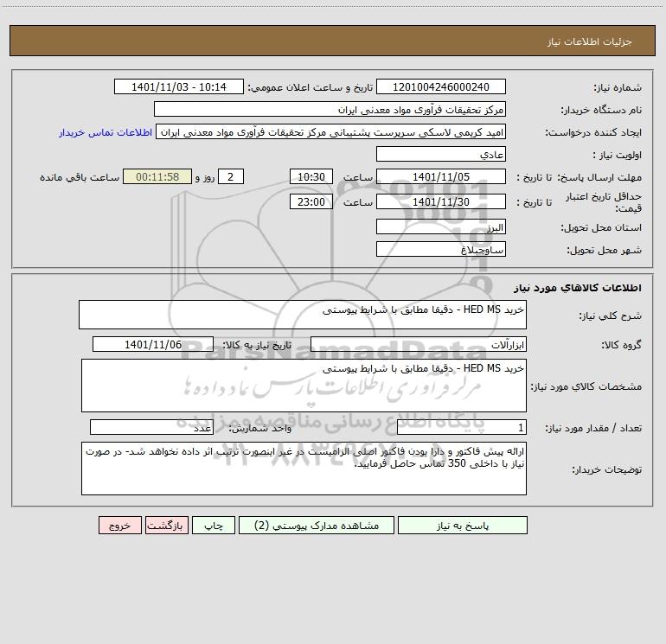Click the response deadline date 1401/11/05
The height and width of the screenshot is (644, 666).
441,177
